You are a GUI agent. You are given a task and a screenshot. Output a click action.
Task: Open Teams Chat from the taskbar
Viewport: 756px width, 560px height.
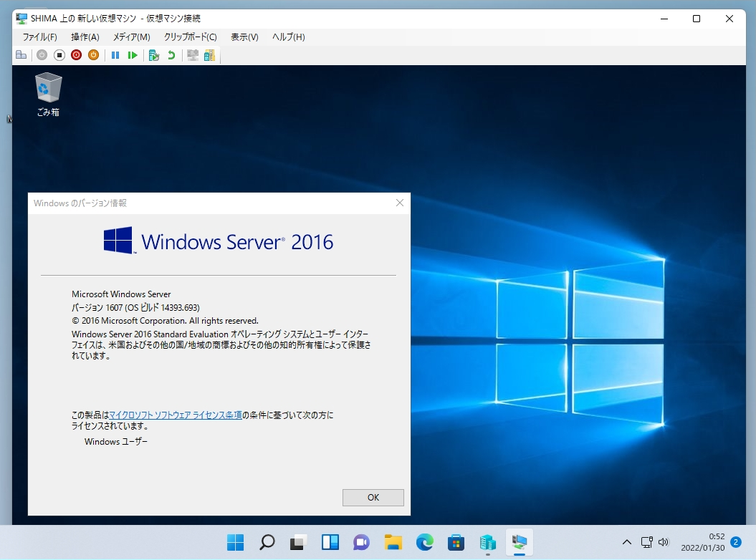coord(362,543)
